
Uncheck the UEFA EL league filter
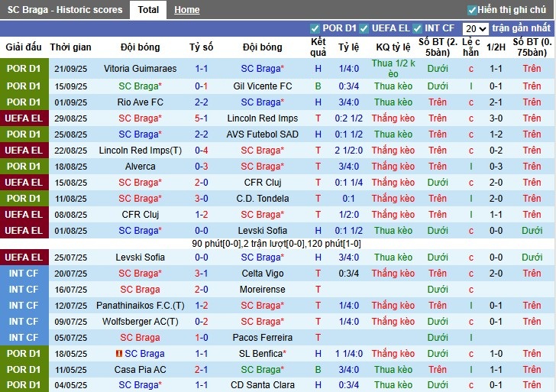pyautogui.click(x=364, y=28)
